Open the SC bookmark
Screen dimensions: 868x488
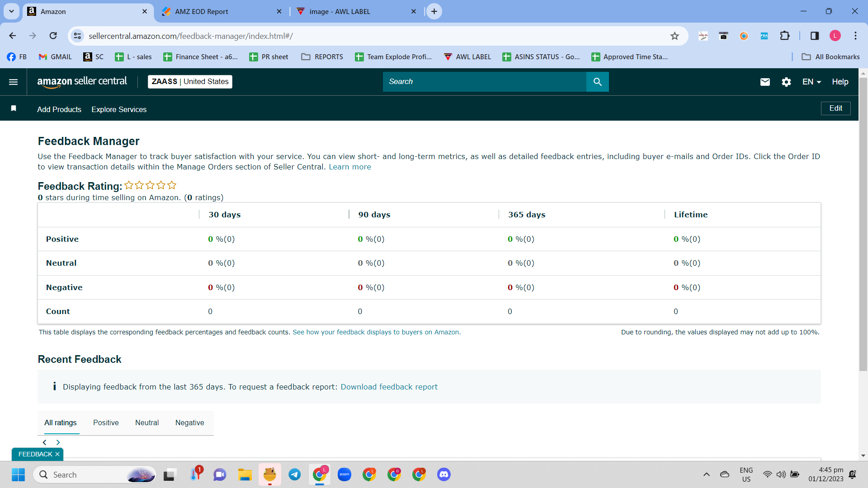point(94,56)
